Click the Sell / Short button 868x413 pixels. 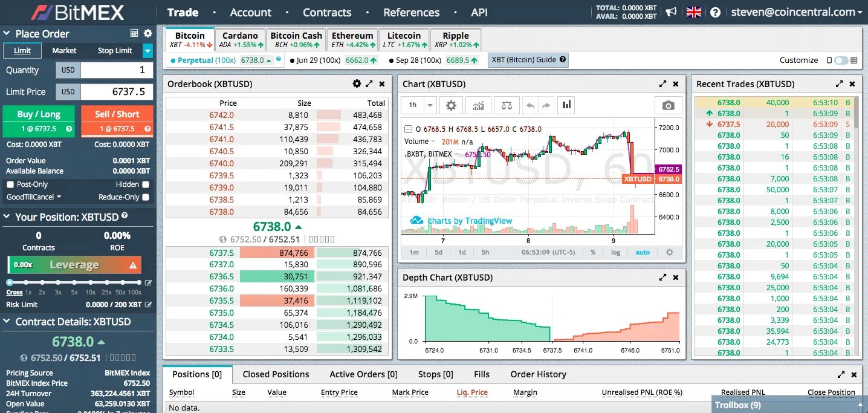117,121
